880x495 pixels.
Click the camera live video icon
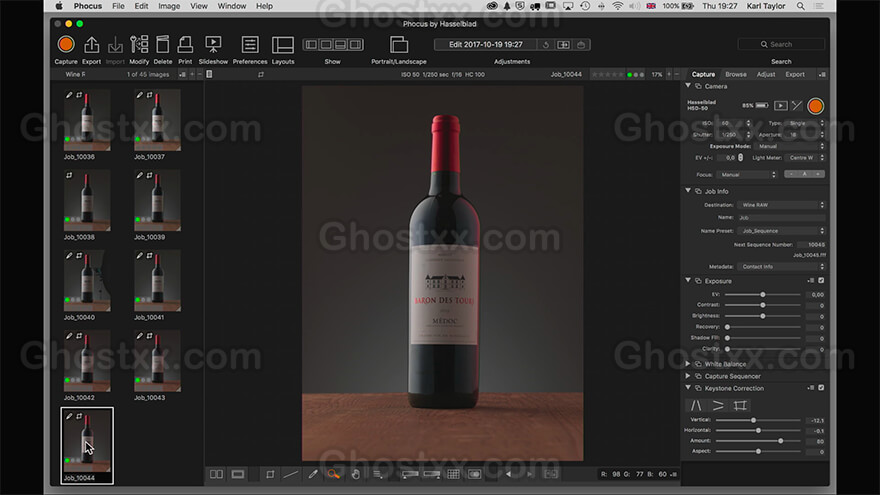[x=781, y=106]
